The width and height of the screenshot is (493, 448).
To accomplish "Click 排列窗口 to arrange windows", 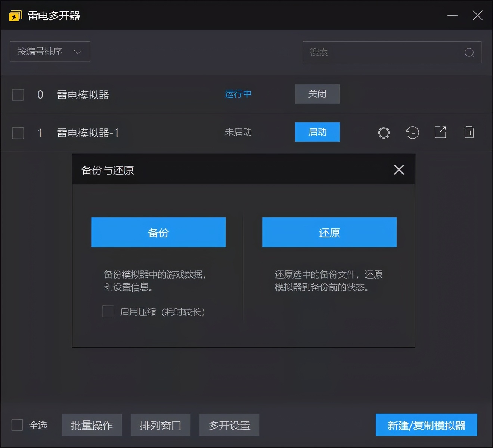I will [x=160, y=425].
